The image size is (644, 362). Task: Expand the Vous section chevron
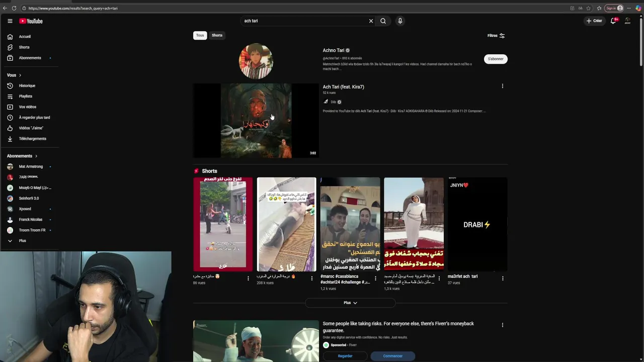tap(20, 75)
